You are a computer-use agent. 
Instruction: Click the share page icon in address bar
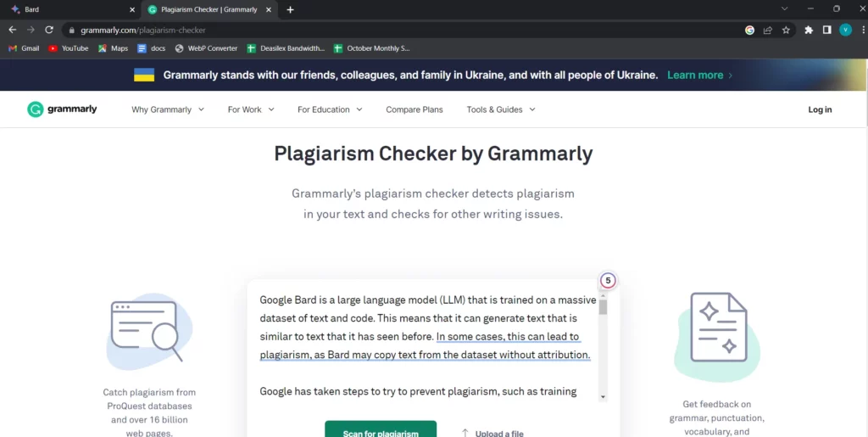[x=768, y=31]
